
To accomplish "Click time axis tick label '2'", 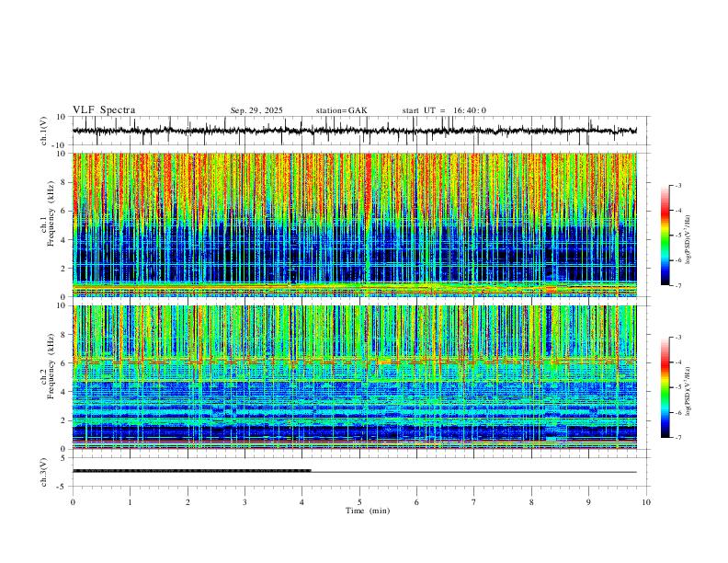I will click(x=188, y=502).
